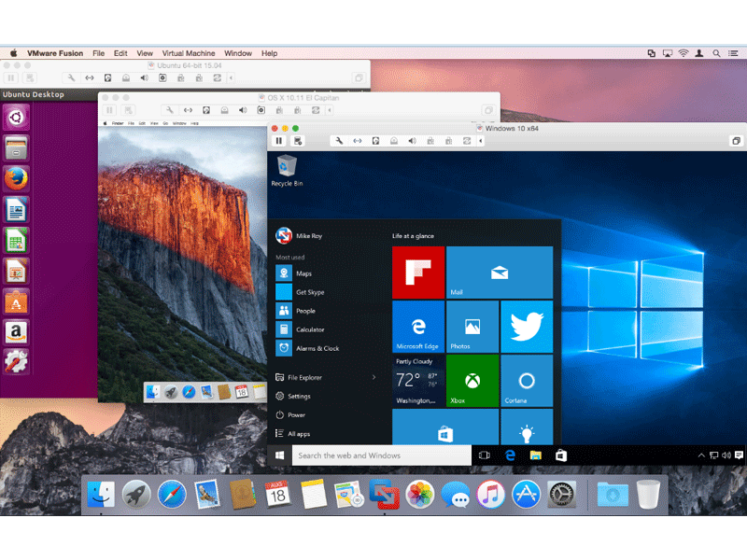747x560 pixels.
Task: Open Task View on Windows taskbar
Action: point(485,455)
